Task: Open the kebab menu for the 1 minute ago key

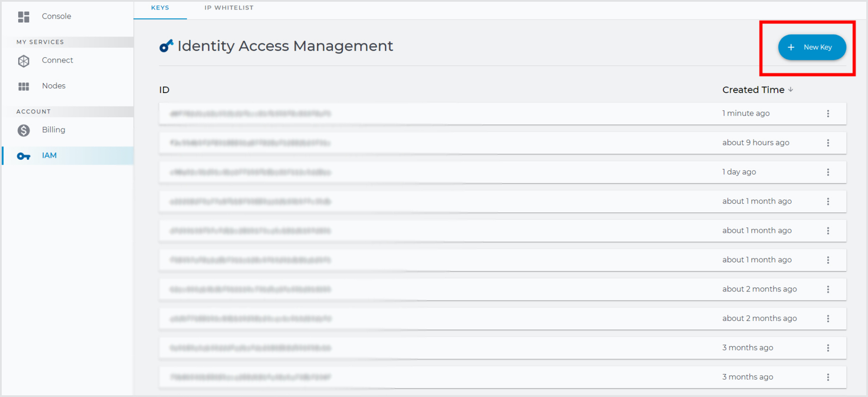Action: [828, 113]
